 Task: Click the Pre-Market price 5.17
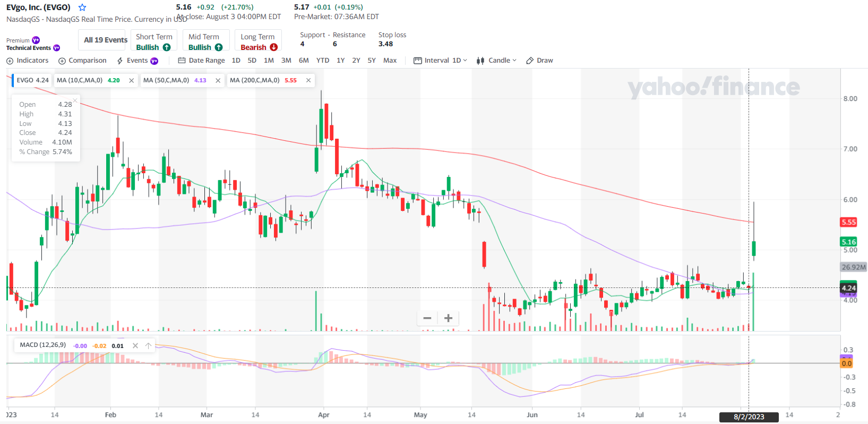coord(302,7)
